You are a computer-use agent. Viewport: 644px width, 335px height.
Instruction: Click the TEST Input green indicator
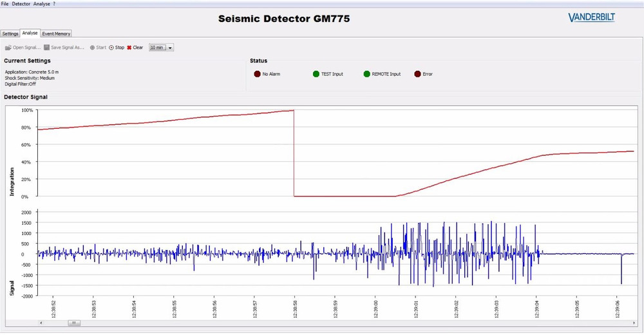(x=316, y=74)
